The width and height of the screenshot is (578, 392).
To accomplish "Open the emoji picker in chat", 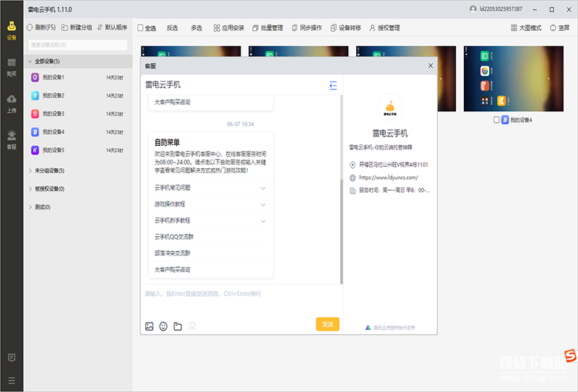I will (163, 326).
